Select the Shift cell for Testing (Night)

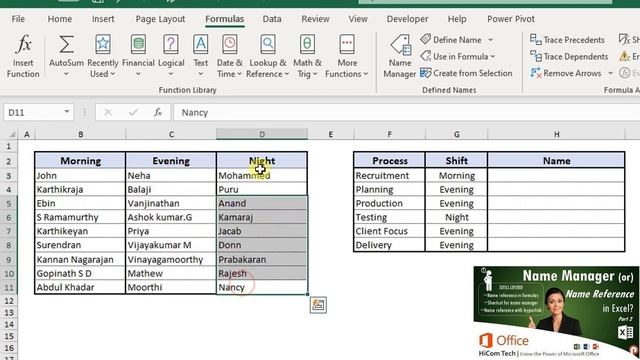[x=456, y=217]
